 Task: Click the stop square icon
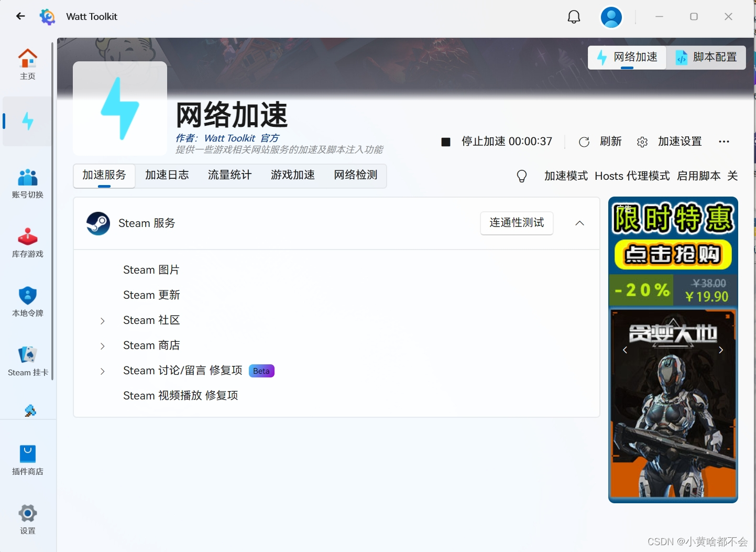click(446, 142)
